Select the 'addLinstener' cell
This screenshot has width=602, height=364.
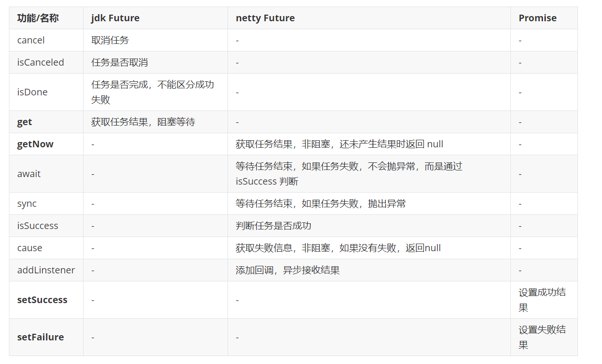(46, 270)
